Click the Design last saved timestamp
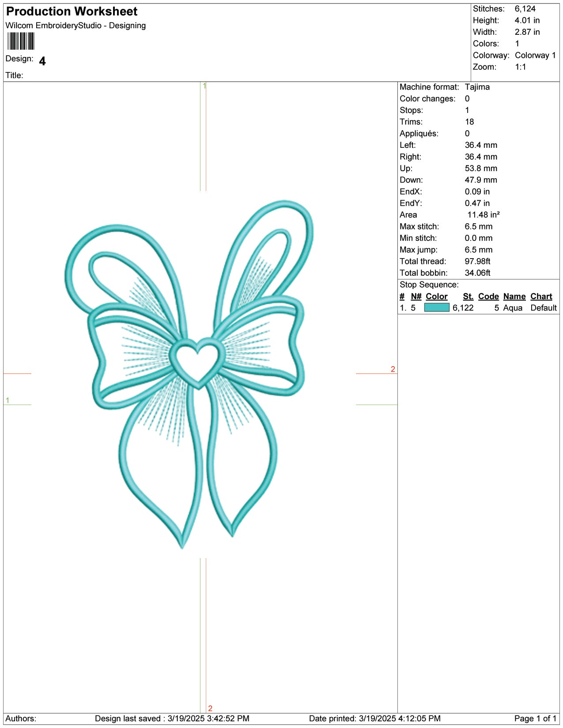This screenshot has height=728, width=563. click(172, 718)
